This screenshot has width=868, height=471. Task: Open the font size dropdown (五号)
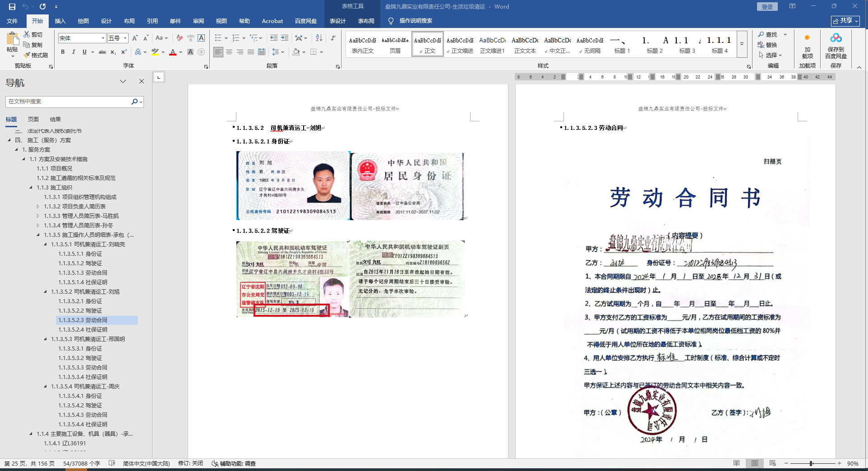pos(125,38)
